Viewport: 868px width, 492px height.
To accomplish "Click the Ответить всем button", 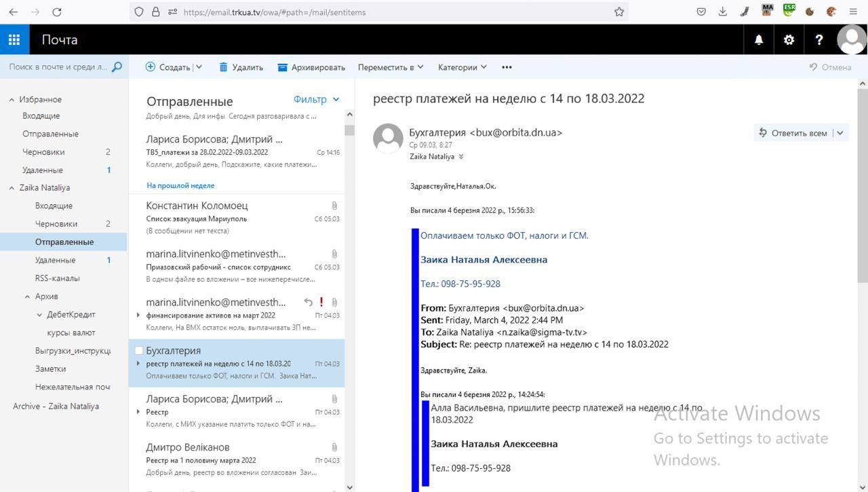I will pyautogui.click(x=793, y=133).
